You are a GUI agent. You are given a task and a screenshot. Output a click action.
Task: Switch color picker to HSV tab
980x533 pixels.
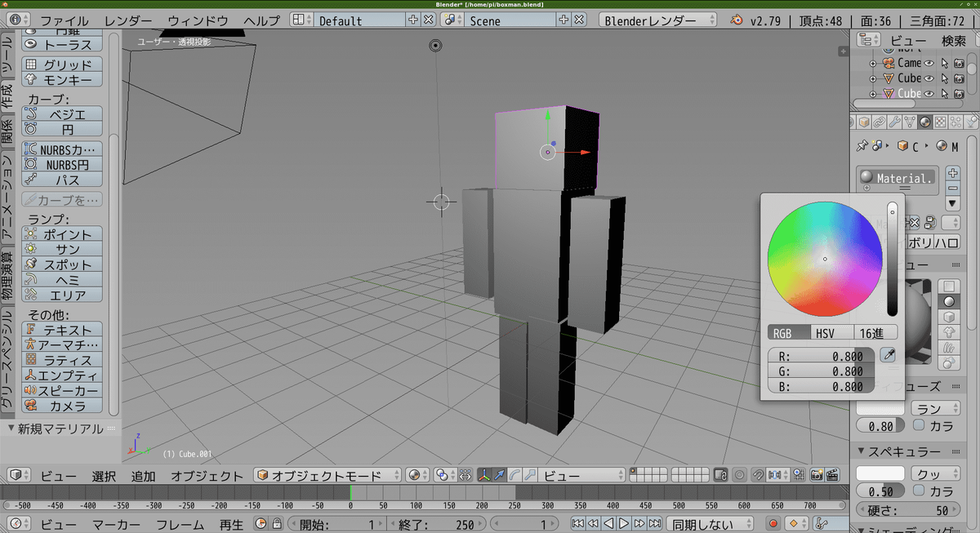tap(831, 332)
